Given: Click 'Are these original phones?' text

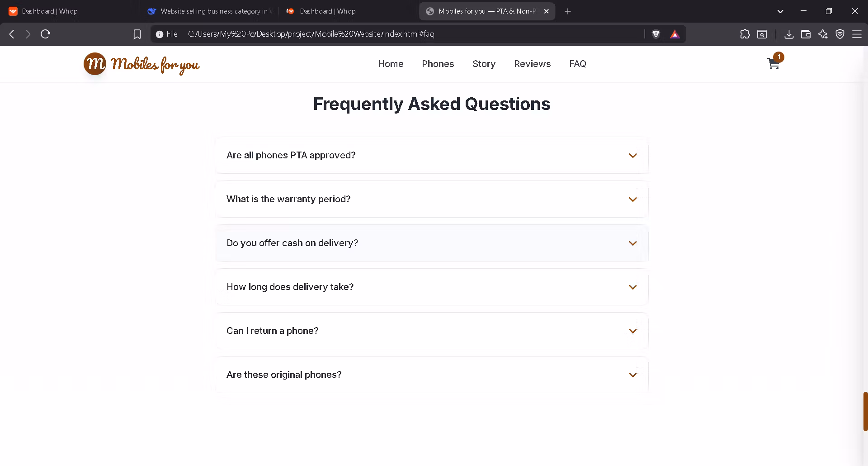Looking at the screenshot, I should [284, 375].
